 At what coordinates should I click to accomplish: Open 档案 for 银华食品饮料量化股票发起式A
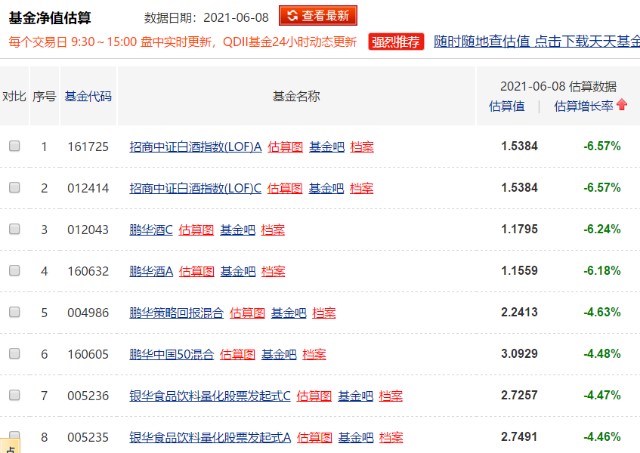(x=391, y=437)
